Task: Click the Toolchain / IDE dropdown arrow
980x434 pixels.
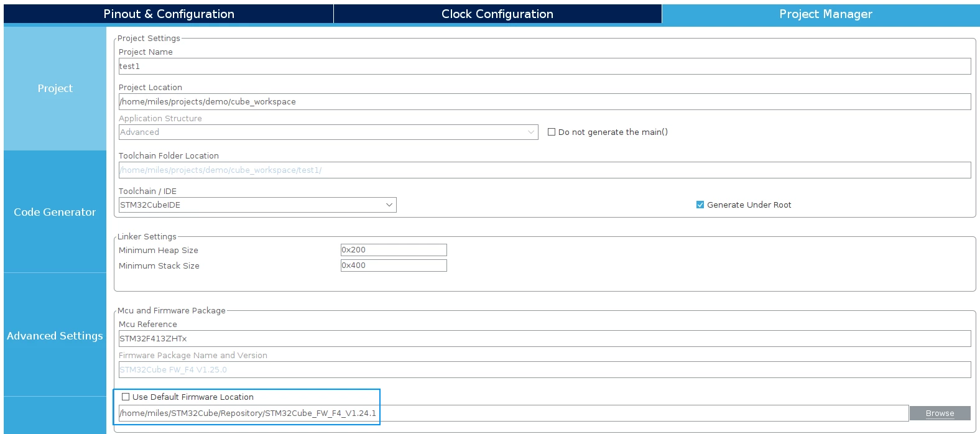Action: [389, 205]
